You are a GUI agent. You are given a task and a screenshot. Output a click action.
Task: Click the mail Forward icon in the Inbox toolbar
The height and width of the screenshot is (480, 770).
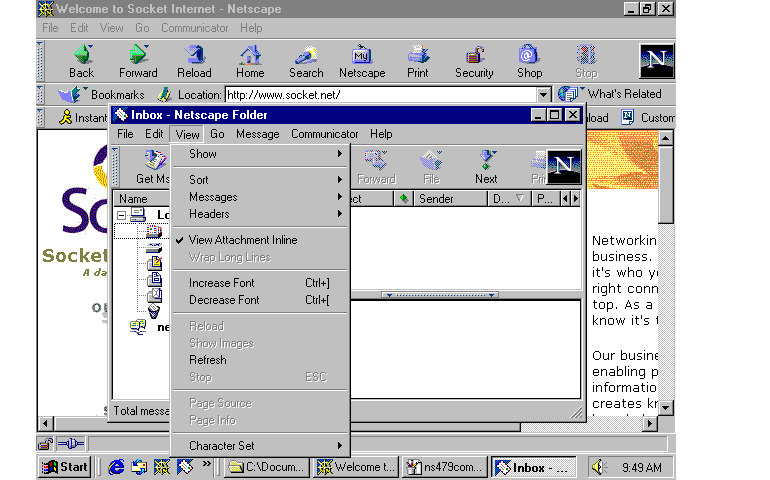pos(376,160)
